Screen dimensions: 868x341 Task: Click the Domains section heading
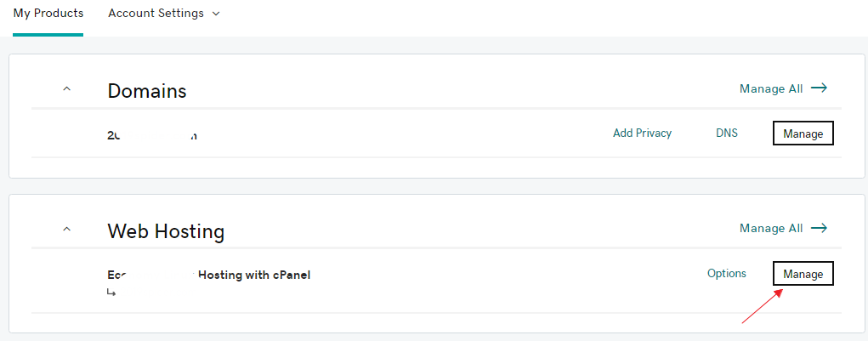coord(147,91)
